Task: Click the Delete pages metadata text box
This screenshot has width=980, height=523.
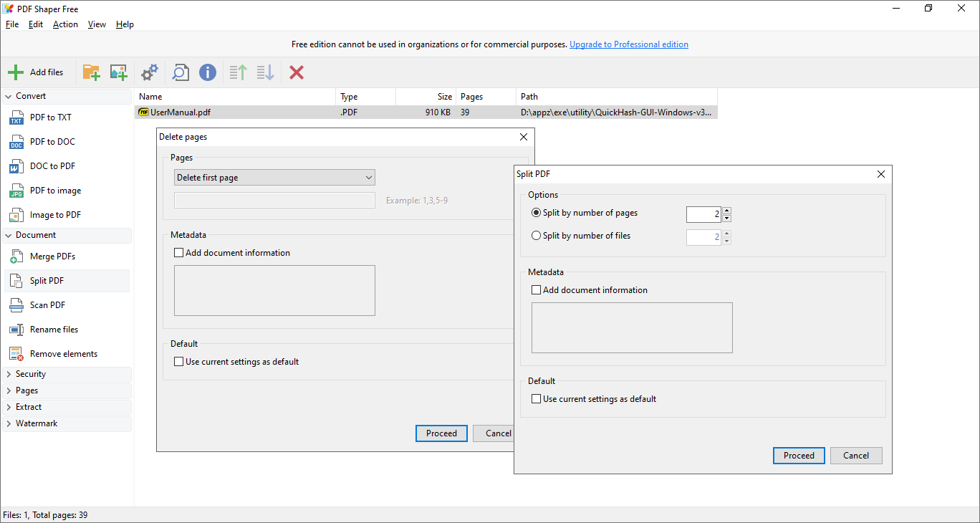Action: (274, 290)
